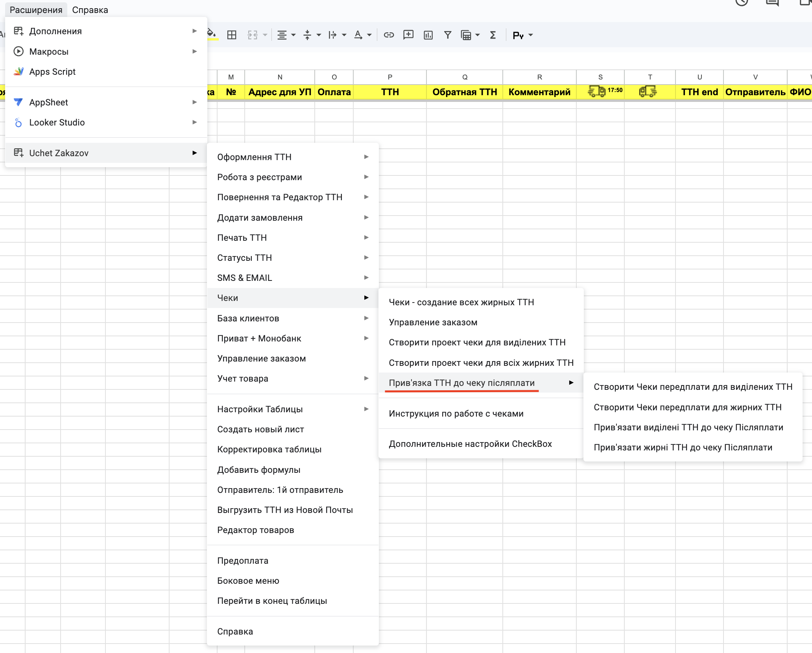Image resolution: width=812 pixels, height=653 pixels.
Task: Click the insert link icon
Action: (x=389, y=35)
